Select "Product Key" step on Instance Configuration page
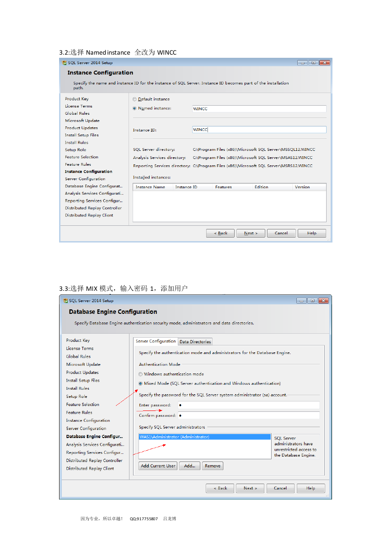392x555 pixels. (x=77, y=99)
